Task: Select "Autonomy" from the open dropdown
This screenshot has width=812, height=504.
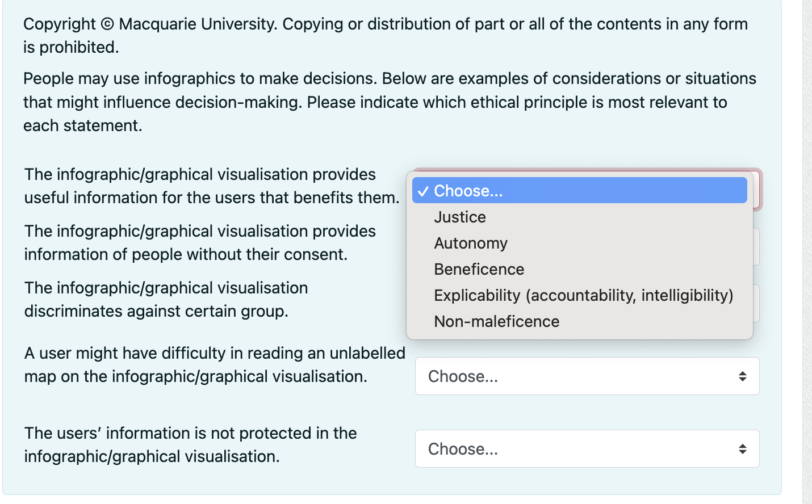Action: click(470, 243)
